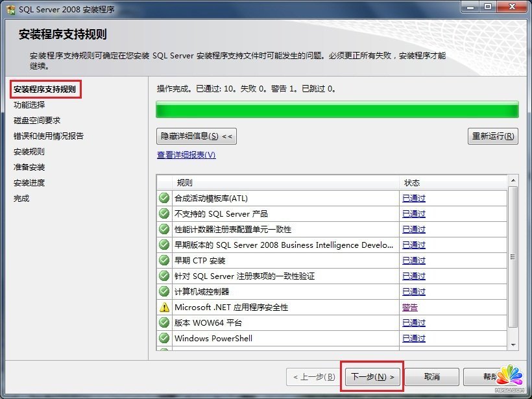The width and height of the screenshot is (532, 399).
Task: Click the 下一步(N) button
Action: coord(372,376)
